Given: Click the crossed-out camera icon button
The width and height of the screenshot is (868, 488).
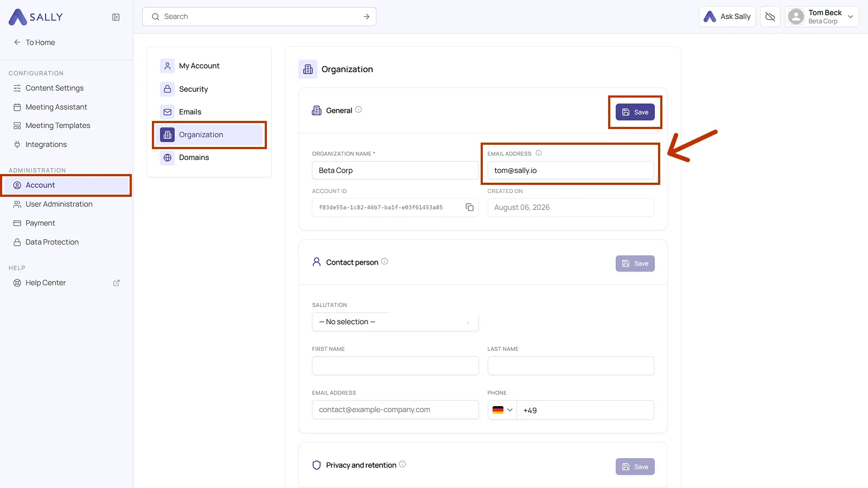Looking at the screenshot, I should pos(770,17).
